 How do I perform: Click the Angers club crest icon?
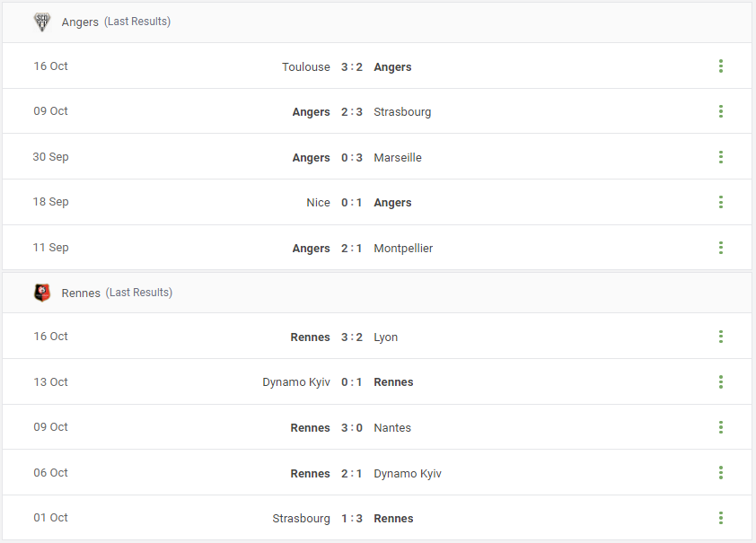(42, 22)
